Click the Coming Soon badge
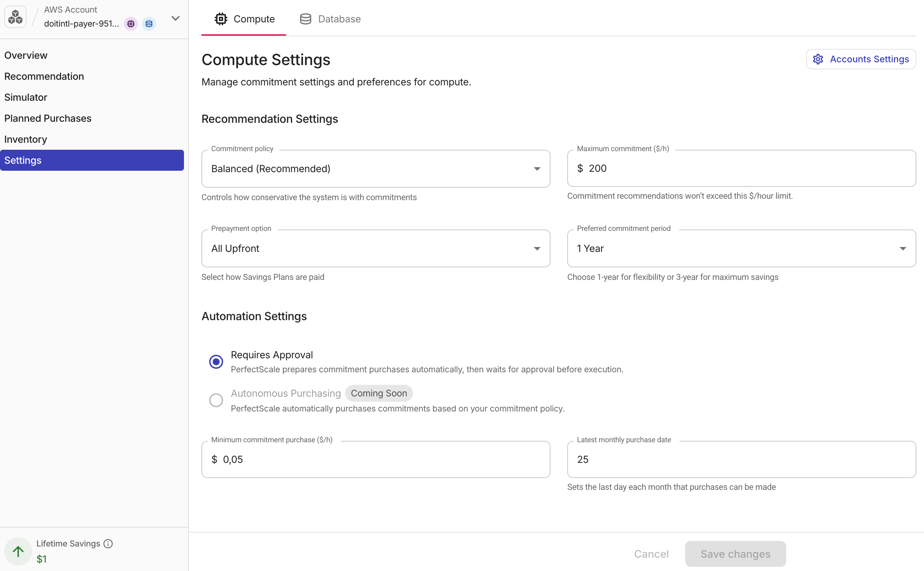 pyautogui.click(x=378, y=393)
